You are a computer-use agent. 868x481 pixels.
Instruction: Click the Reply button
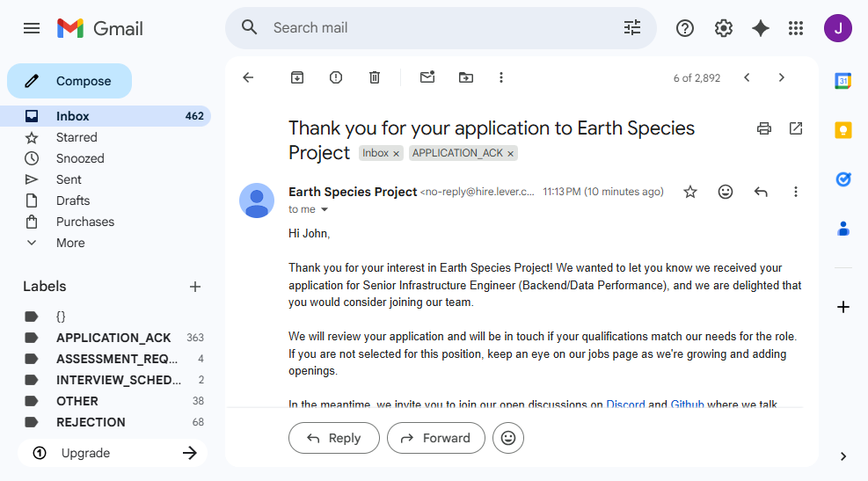pyautogui.click(x=334, y=438)
